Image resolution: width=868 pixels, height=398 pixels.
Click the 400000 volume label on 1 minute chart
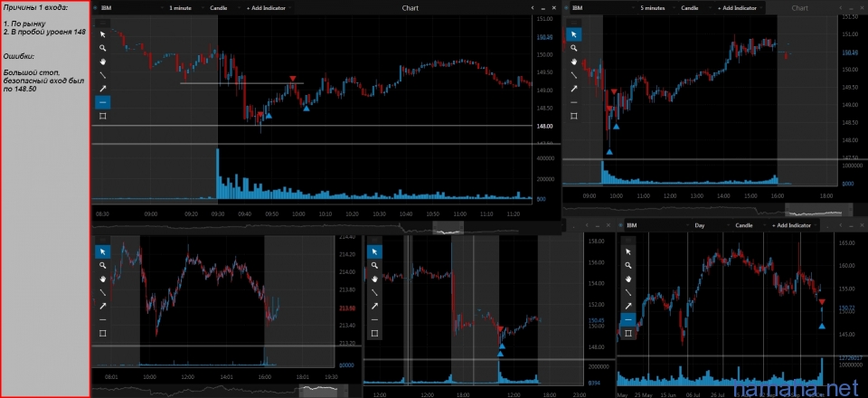tap(546, 158)
